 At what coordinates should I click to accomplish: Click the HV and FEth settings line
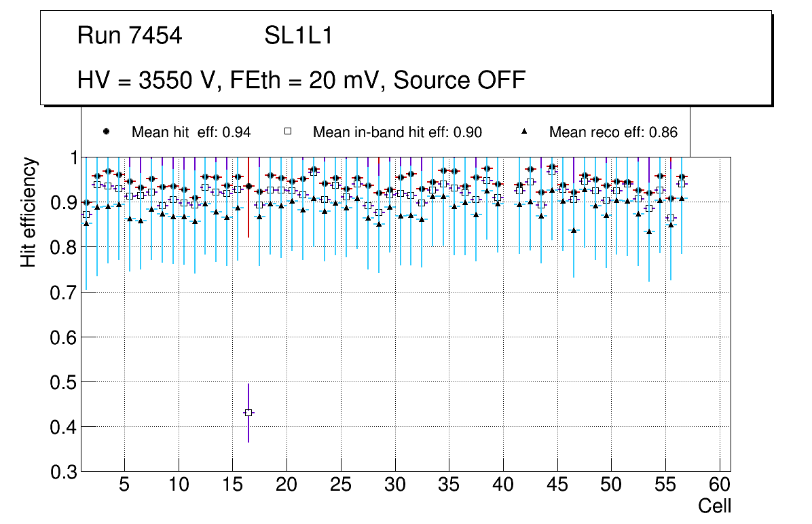pos(301,80)
